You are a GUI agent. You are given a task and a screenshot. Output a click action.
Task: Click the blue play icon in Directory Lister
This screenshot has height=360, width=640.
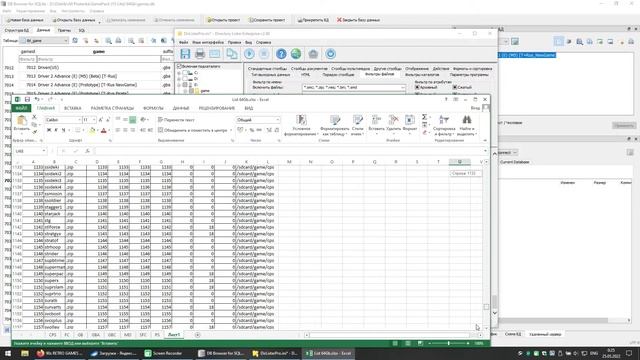(x=249, y=54)
